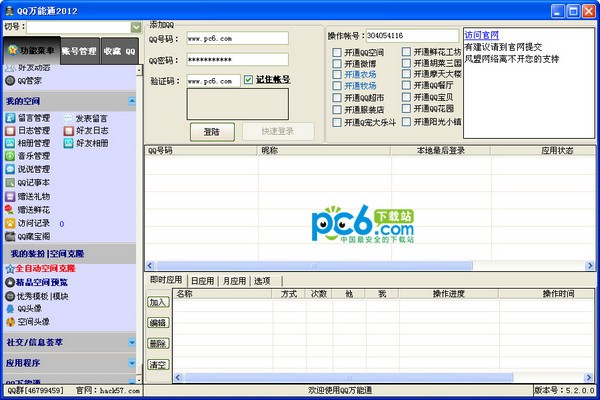Viewport: 600px width, 400px height.
Task: Enable 开通QQ空间 checkbox
Action: click(337, 52)
